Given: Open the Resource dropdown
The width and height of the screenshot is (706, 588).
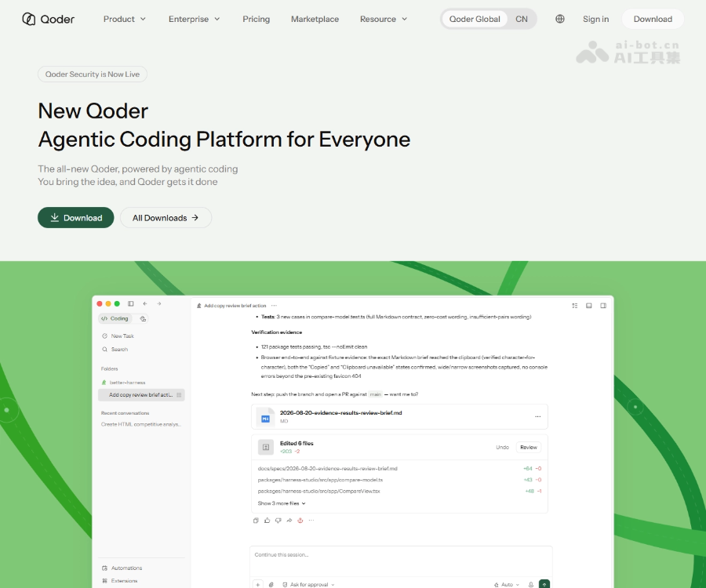Looking at the screenshot, I should coord(384,19).
